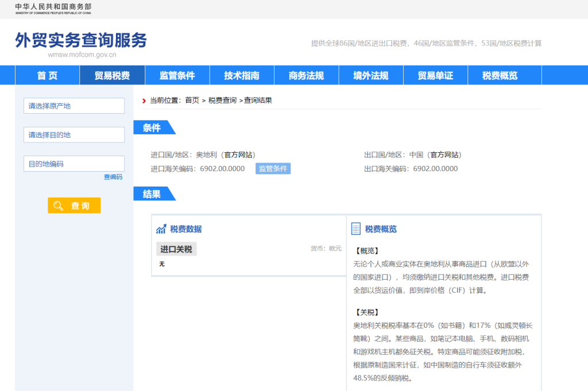The image size is (588, 391).
Task: Click 查询结果 in the breadcrumb
Action: click(x=258, y=100)
